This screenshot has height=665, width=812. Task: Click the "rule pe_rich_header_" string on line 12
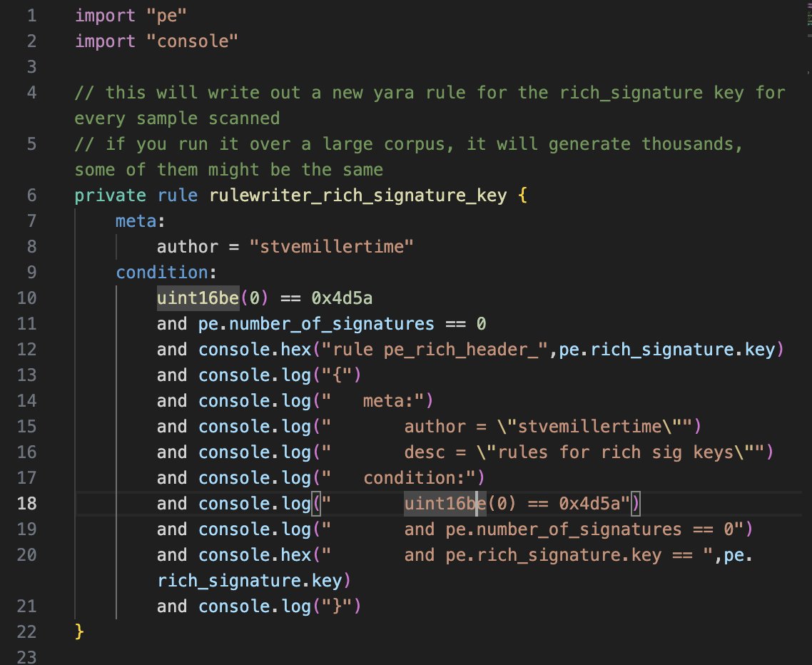click(435, 350)
